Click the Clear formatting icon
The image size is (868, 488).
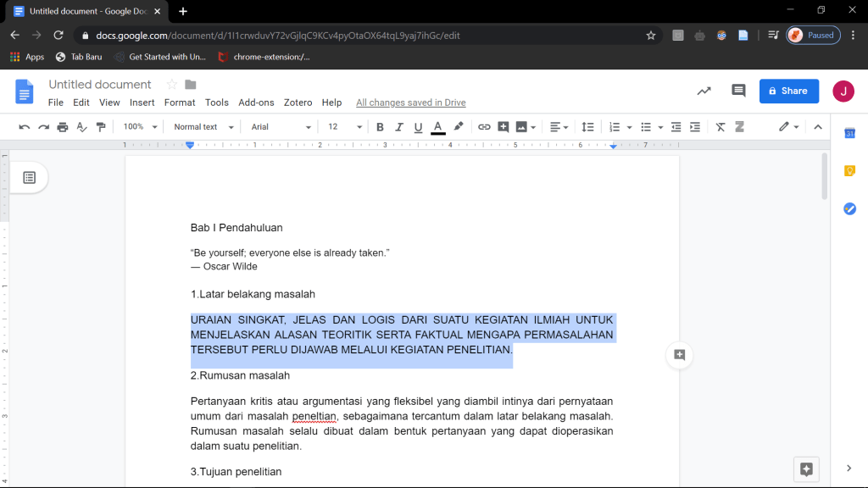(721, 127)
